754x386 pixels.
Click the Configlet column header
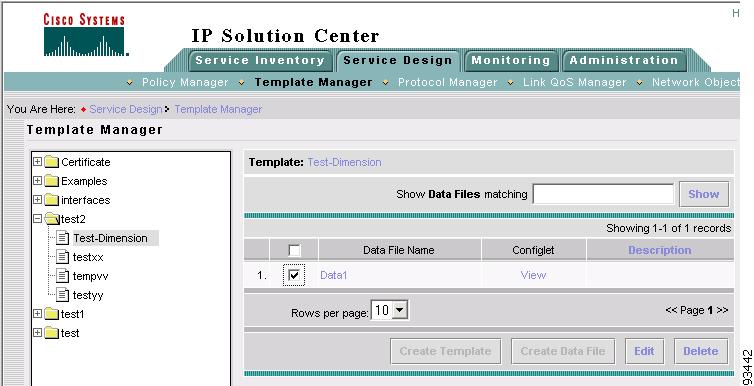pyautogui.click(x=533, y=250)
